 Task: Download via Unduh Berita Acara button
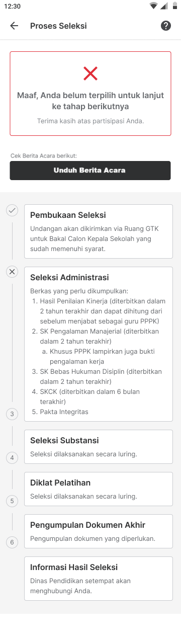click(90, 171)
